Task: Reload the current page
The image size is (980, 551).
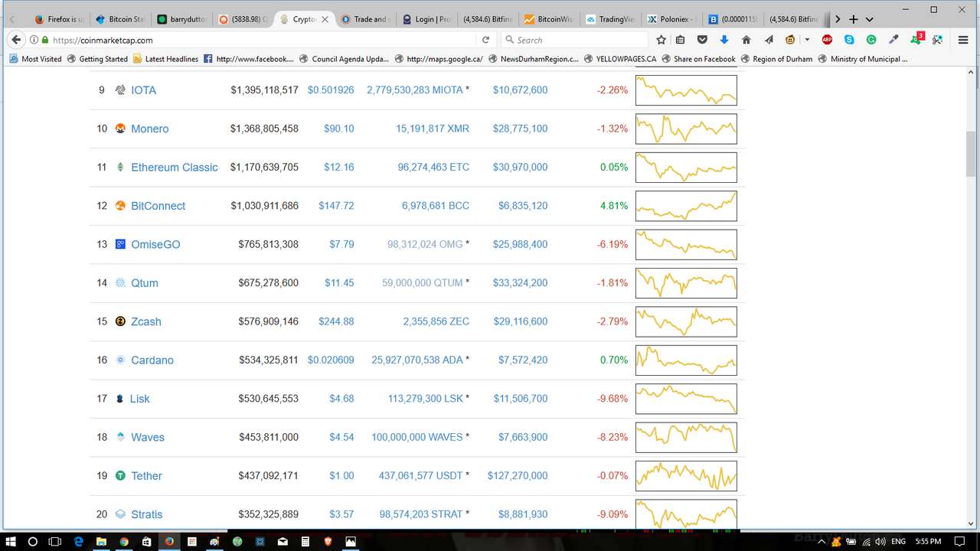Action: pyautogui.click(x=485, y=40)
